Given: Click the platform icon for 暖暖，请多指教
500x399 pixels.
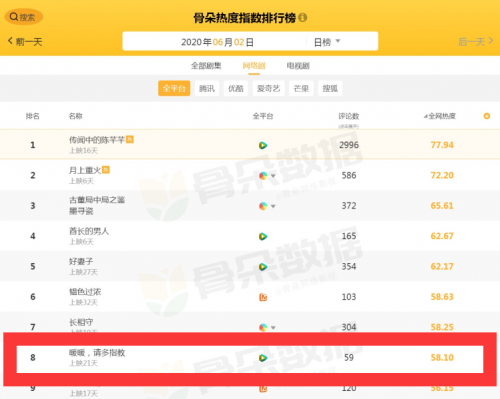Looking at the screenshot, I should (263, 358).
